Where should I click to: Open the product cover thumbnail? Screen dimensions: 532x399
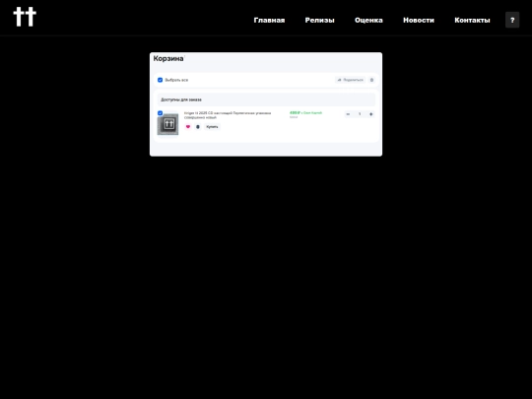(x=167, y=124)
